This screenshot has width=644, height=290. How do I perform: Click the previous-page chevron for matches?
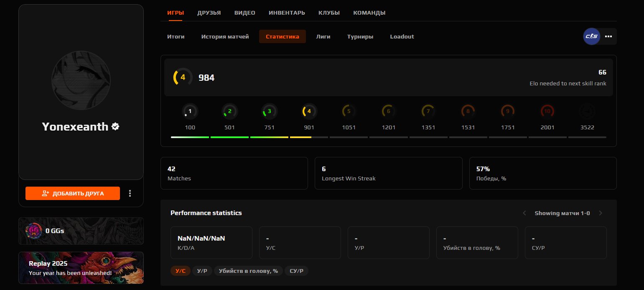coord(524,213)
